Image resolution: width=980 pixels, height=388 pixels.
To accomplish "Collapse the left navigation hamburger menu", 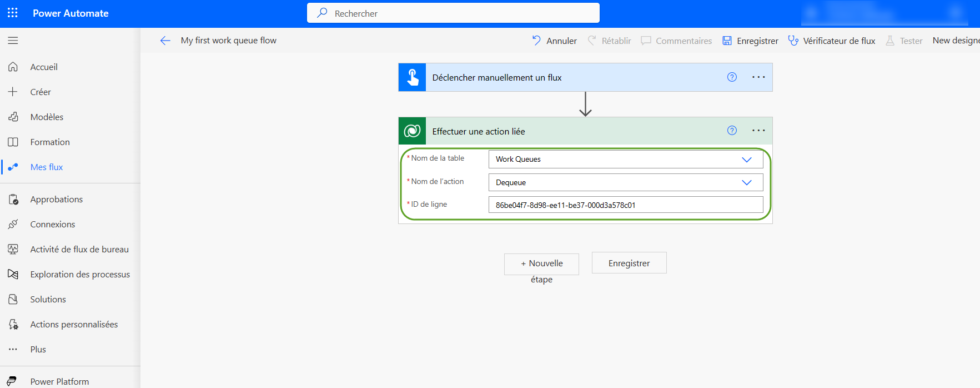I will tap(13, 41).
